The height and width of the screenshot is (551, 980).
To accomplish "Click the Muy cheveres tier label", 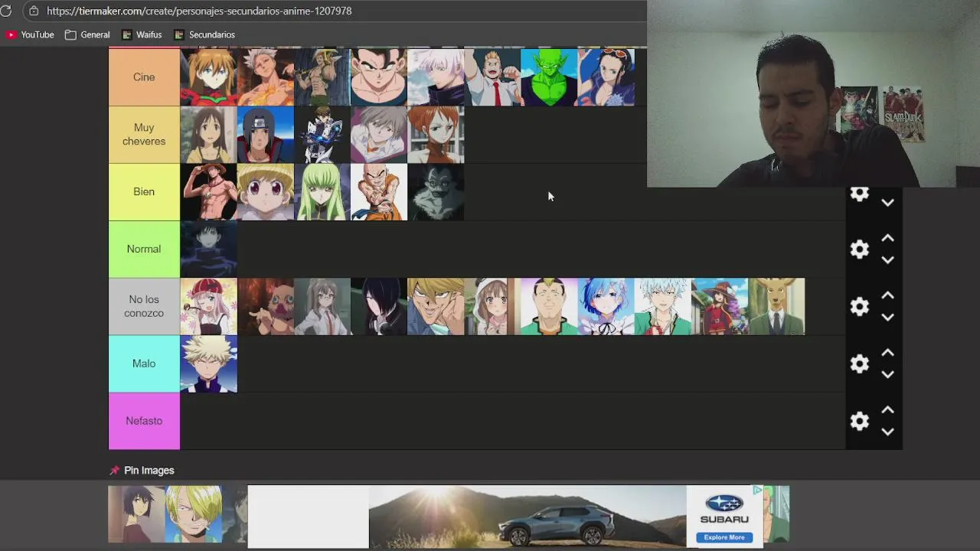I will pos(144,135).
